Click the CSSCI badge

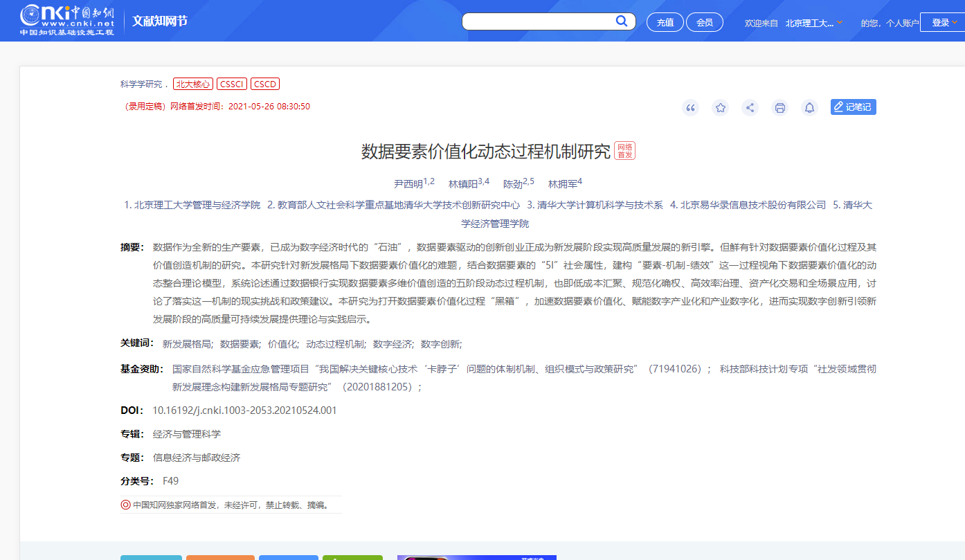231,84
